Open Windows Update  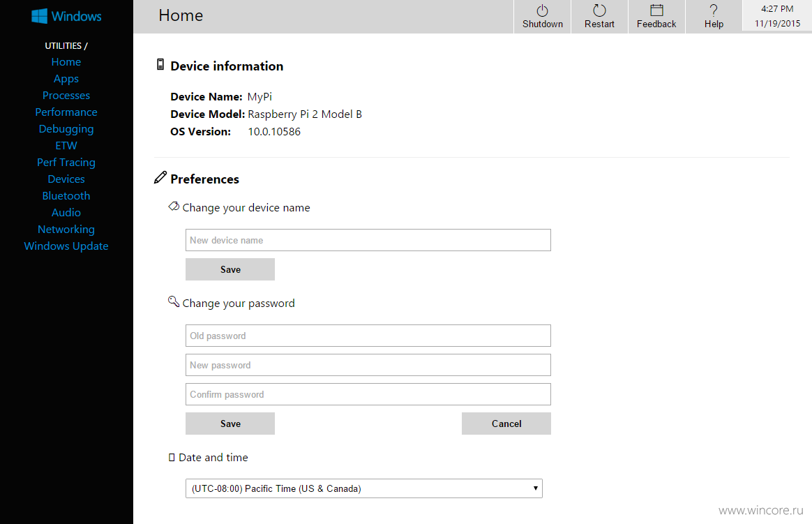[x=66, y=246]
